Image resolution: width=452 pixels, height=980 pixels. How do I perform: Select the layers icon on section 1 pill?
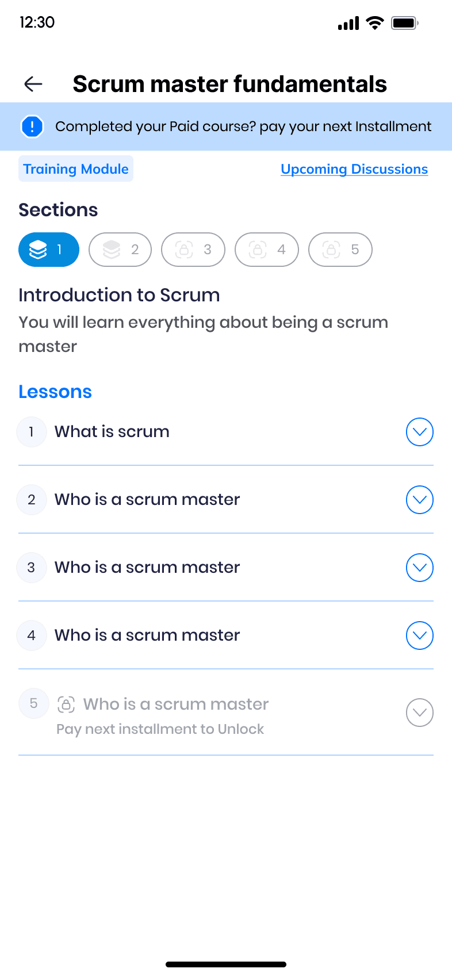tap(38, 249)
